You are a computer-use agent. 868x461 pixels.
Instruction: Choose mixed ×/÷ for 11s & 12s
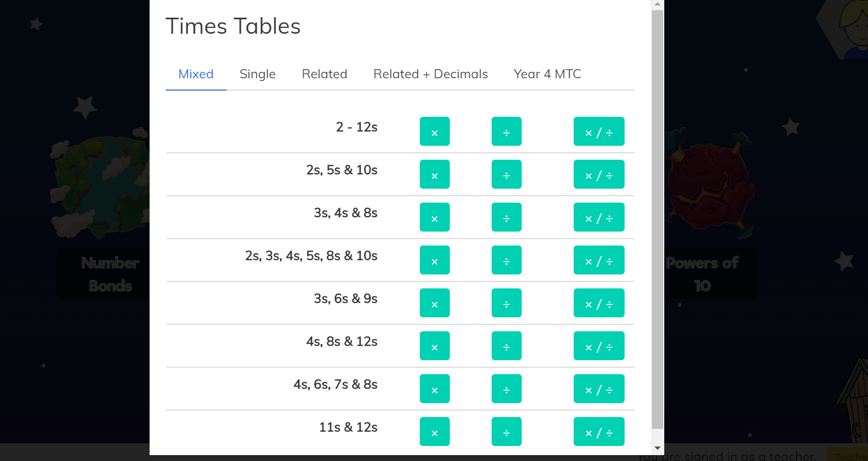[598, 432]
